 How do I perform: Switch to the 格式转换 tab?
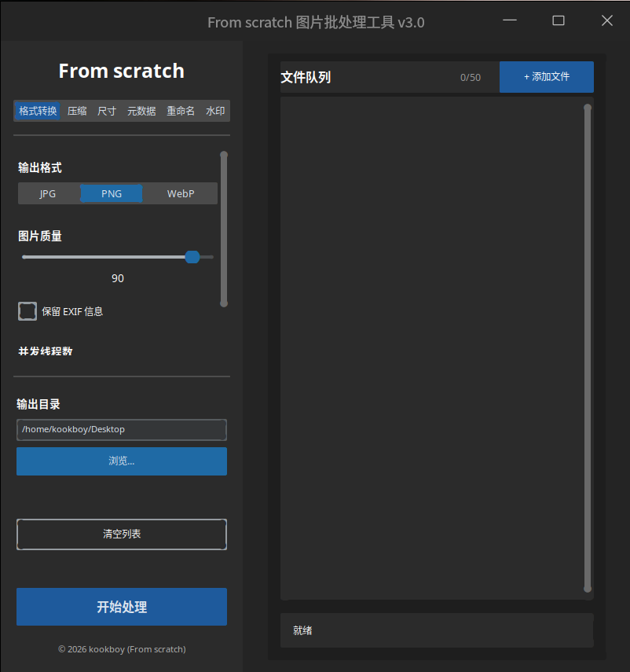pos(38,111)
